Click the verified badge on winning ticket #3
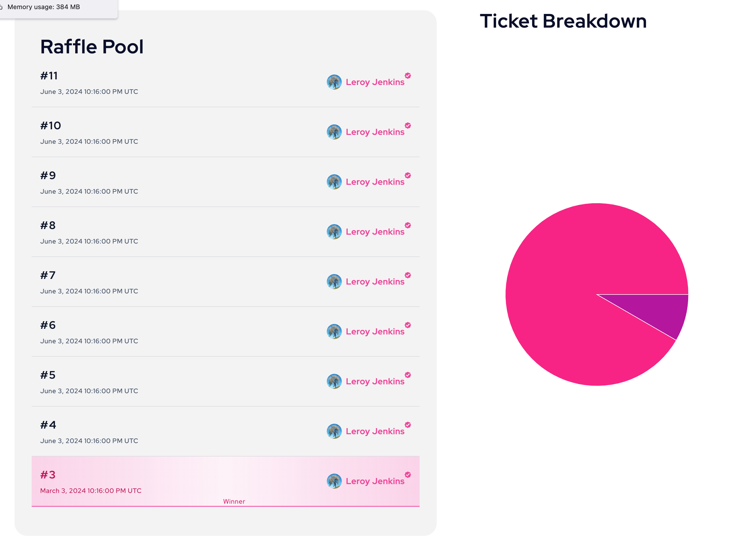 pos(408,475)
